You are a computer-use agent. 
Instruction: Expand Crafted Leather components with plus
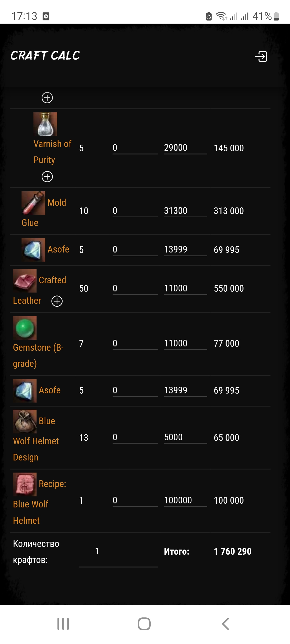57,301
